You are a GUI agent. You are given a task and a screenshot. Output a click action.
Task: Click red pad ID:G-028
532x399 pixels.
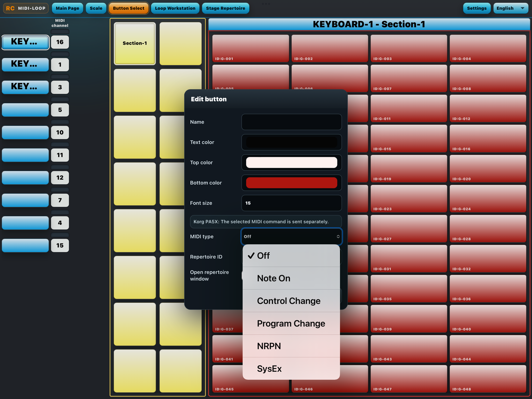point(488,229)
